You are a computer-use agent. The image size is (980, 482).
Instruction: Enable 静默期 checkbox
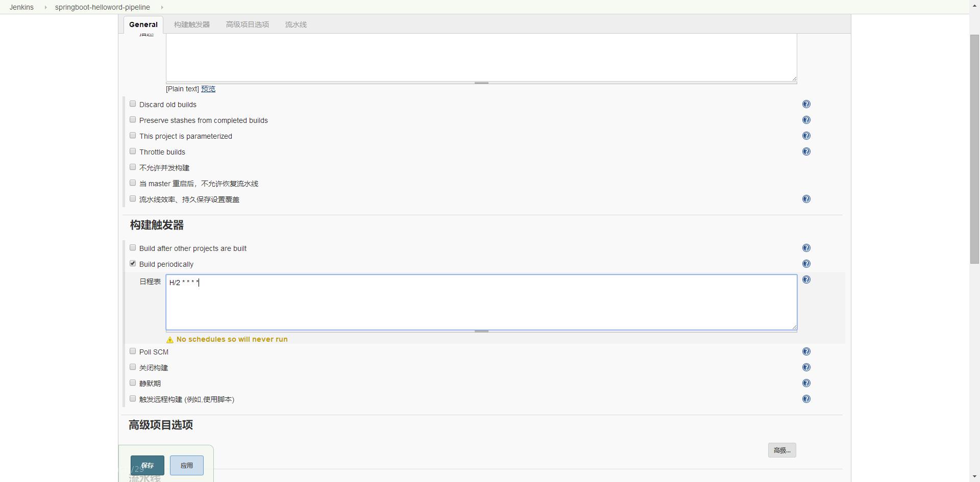tap(133, 383)
